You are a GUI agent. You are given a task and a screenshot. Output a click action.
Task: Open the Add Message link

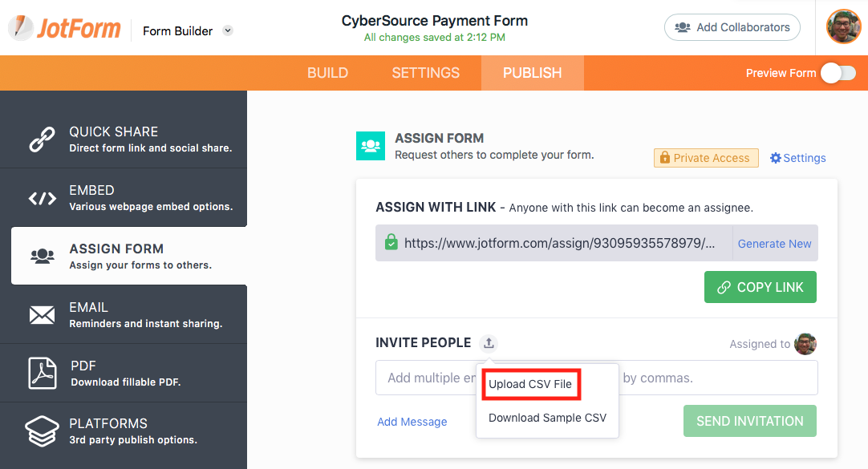(x=412, y=422)
